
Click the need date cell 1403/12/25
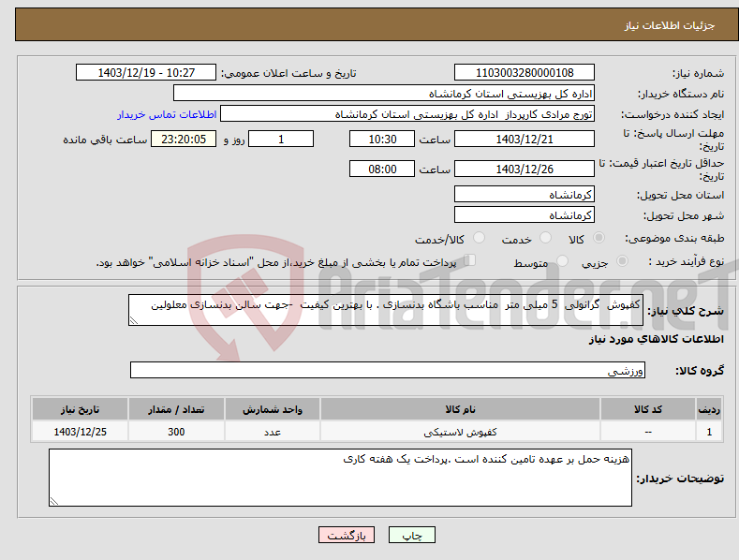tap(81, 432)
